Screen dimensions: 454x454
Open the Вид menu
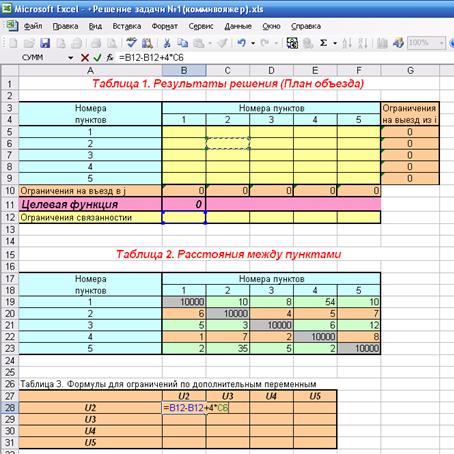click(95, 26)
